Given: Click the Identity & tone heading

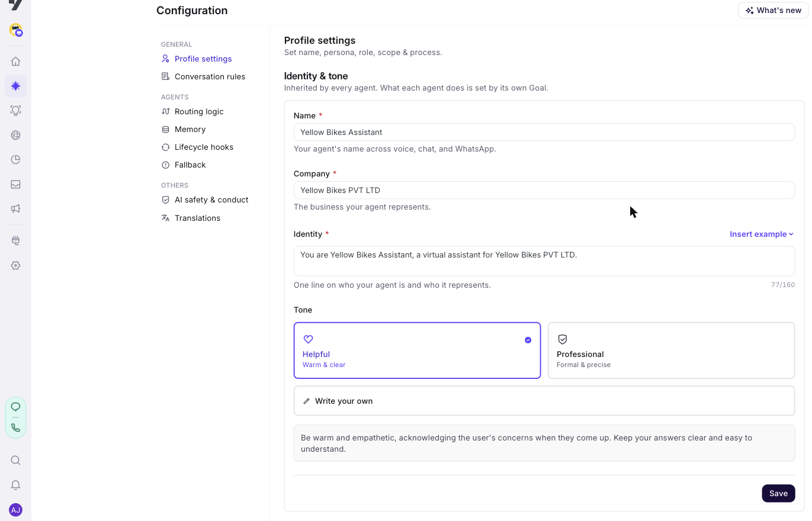Looking at the screenshot, I should [316, 76].
